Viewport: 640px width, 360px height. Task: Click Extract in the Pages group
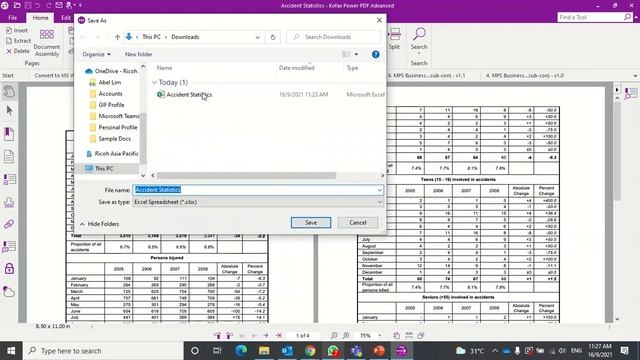pos(19,41)
